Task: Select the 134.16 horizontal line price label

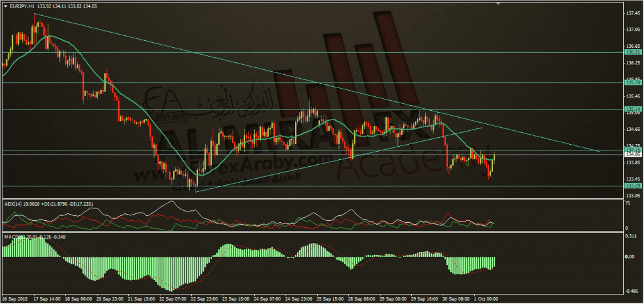Action: (x=633, y=150)
